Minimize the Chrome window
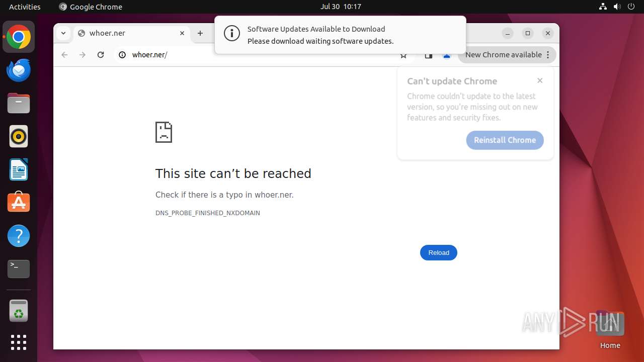This screenshot has height=362, width=644. [508, 33]
